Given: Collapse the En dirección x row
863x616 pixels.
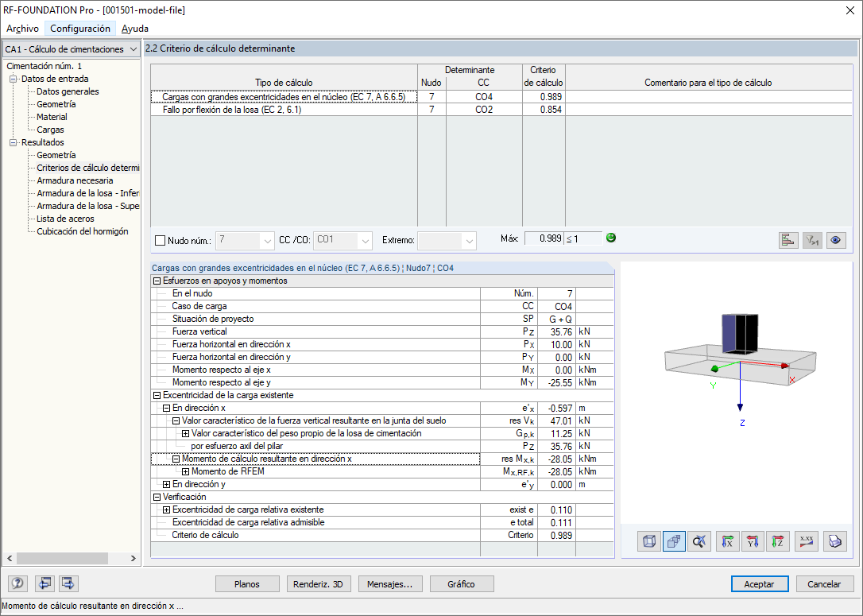Looking at the screenshot, I should pyautogui.click(x=166, y=408).
